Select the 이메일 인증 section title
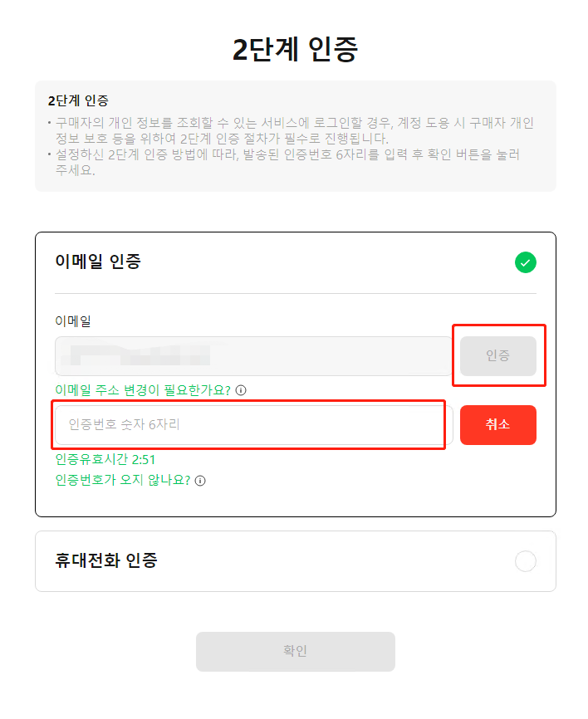 point(100,261)
